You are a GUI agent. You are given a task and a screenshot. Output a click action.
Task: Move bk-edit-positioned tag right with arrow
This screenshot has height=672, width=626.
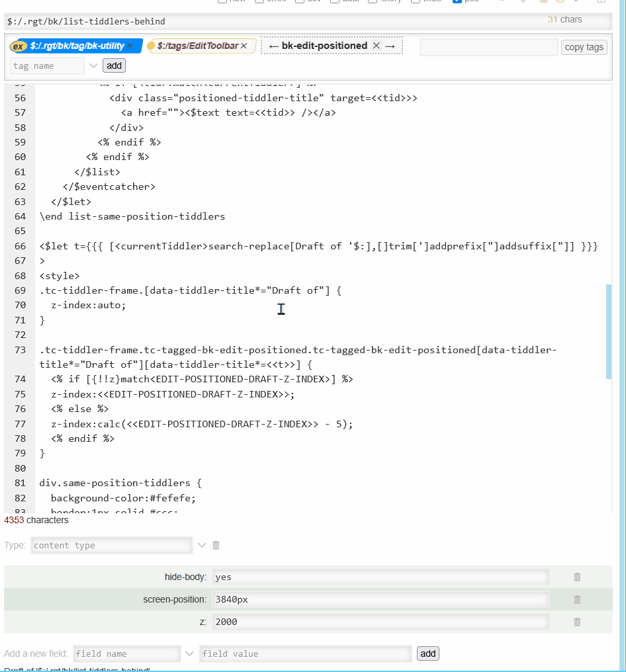click(x=390, y=46)
